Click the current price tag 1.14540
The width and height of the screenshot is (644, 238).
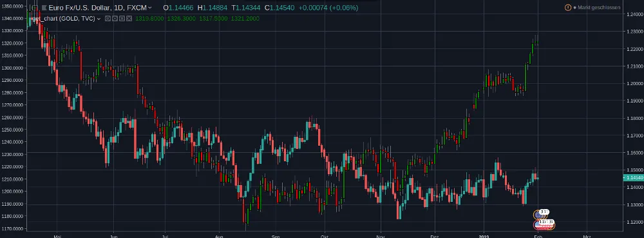[x=633, y=177]
